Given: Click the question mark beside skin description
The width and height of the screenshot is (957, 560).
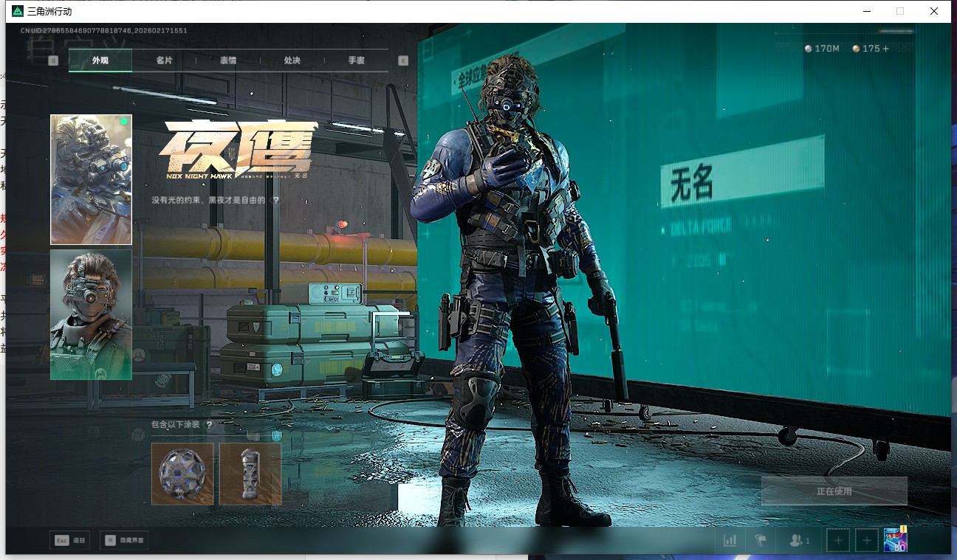Looking at the screenshot, I should (275, 200).
